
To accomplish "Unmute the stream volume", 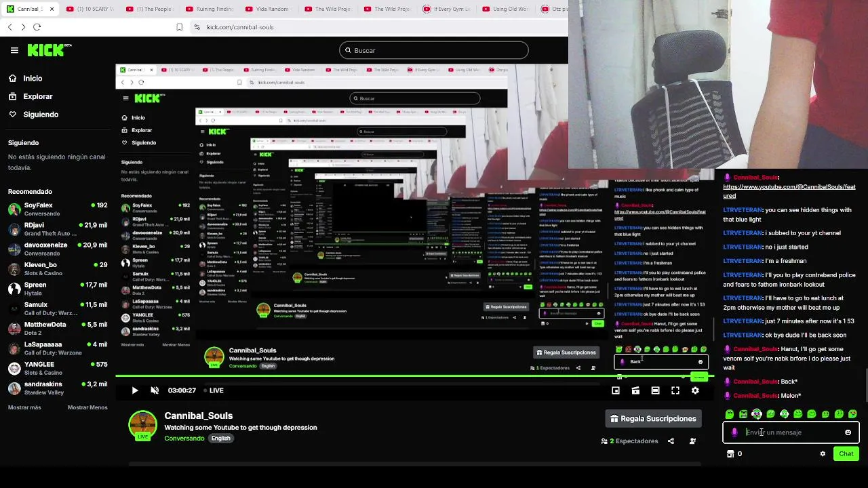I will (155, 390).
